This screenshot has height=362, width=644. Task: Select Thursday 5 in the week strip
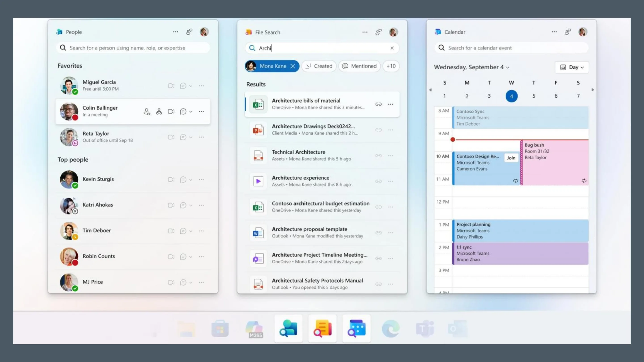(x=534, y=96)
